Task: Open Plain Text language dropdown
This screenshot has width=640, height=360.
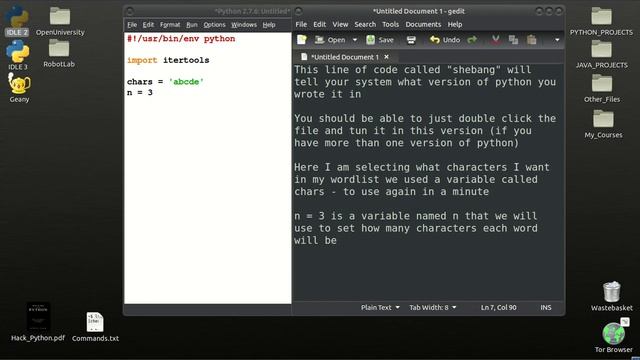Action: (x=380, y=307)
